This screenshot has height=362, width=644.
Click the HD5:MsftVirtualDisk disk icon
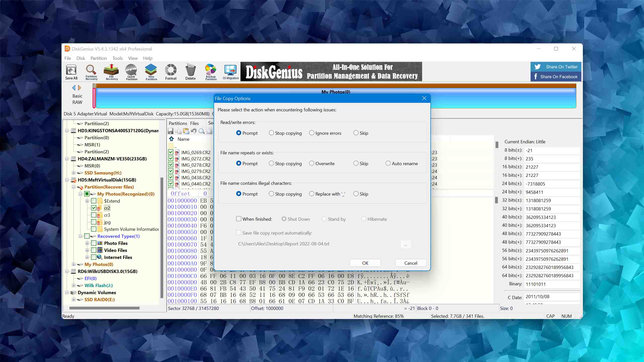tap(74, 180)
